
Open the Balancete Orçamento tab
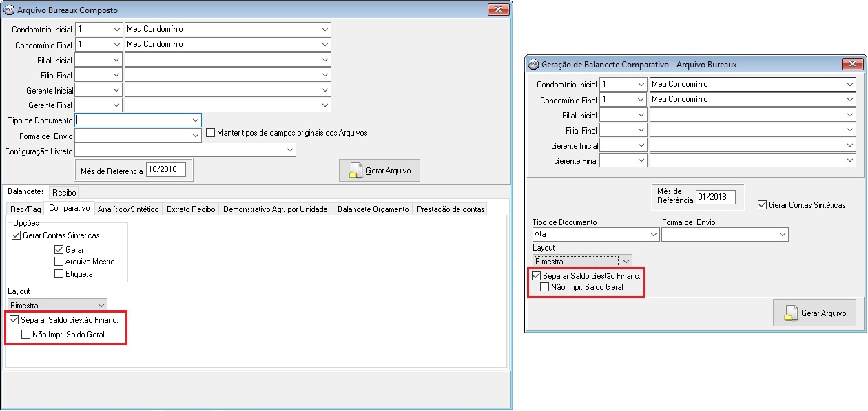pos(373,209)
